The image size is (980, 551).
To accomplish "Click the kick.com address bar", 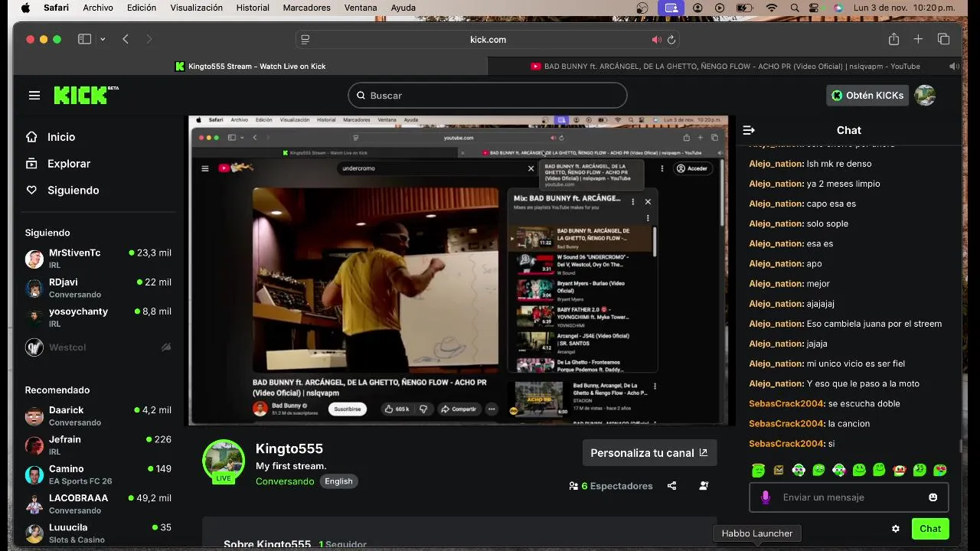I will tap(488, 40).
